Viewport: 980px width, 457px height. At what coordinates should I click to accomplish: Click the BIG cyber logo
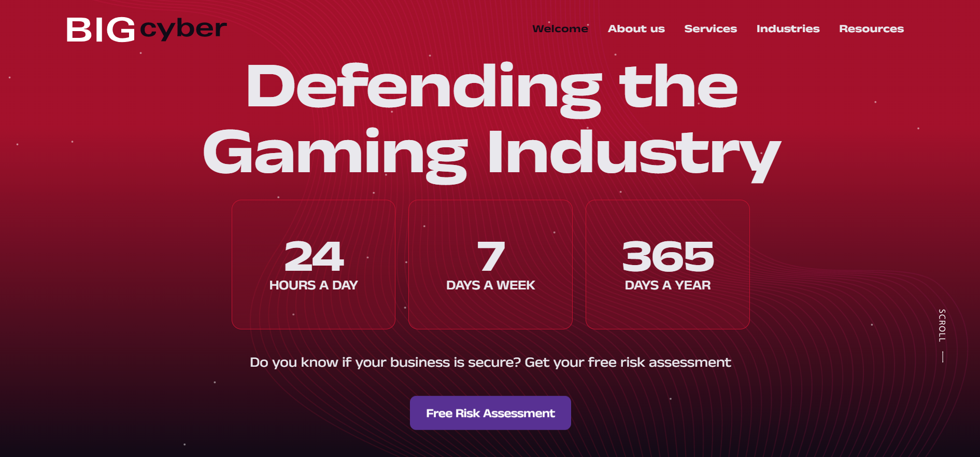(x=147, y=30)
